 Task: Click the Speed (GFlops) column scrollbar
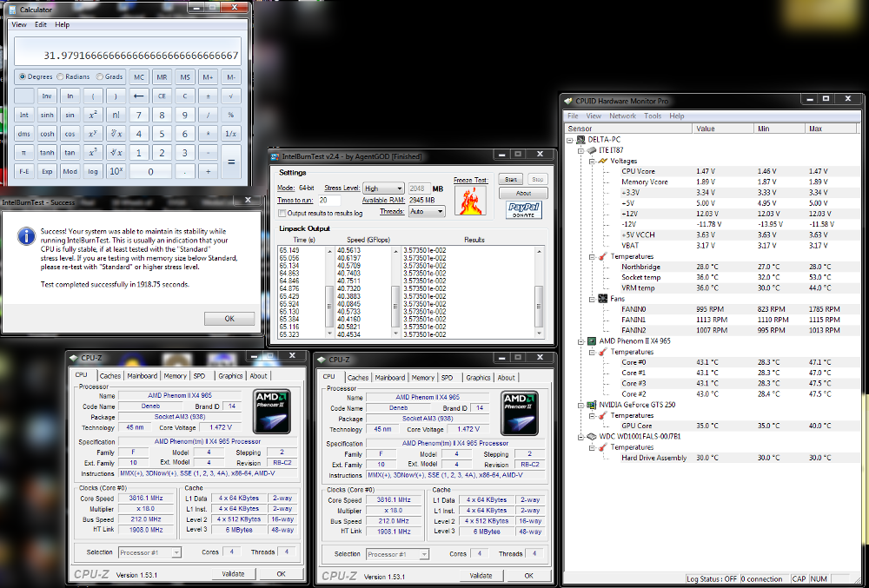point(395,293)
